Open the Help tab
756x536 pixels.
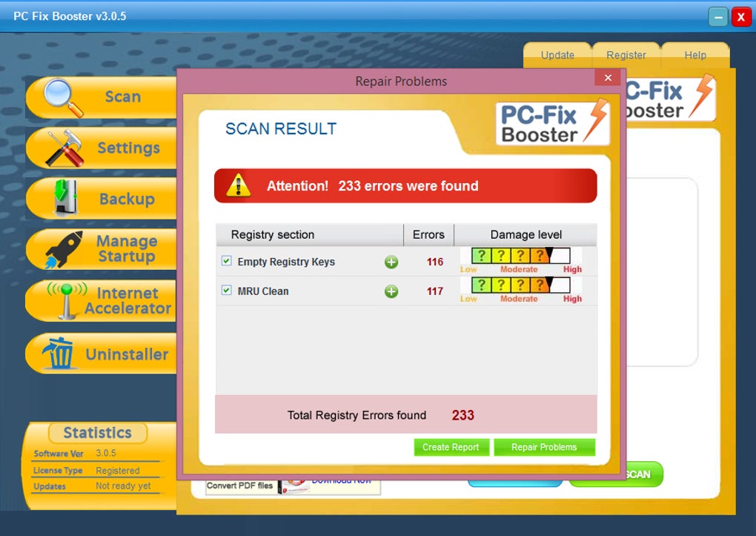[x=694, y=55]
